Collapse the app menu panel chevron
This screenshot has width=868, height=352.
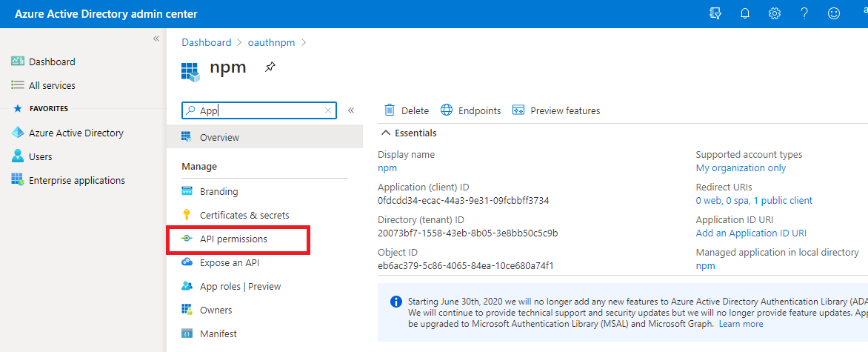click(351, 110)
